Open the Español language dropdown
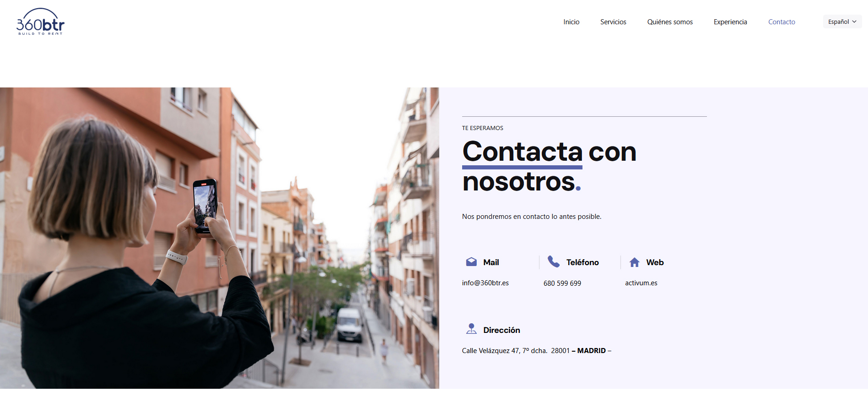Screen dimensions: 868x408 point(842,22)
